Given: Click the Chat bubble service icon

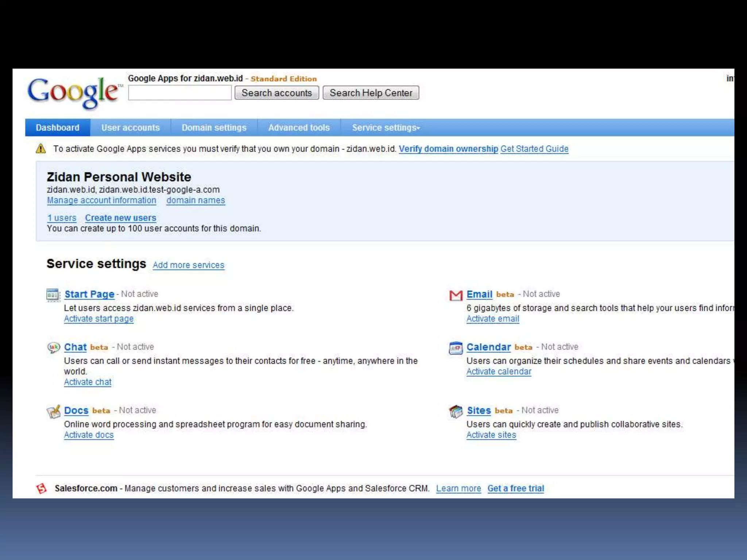Looking at the screenshot, I should click(54, 347).
